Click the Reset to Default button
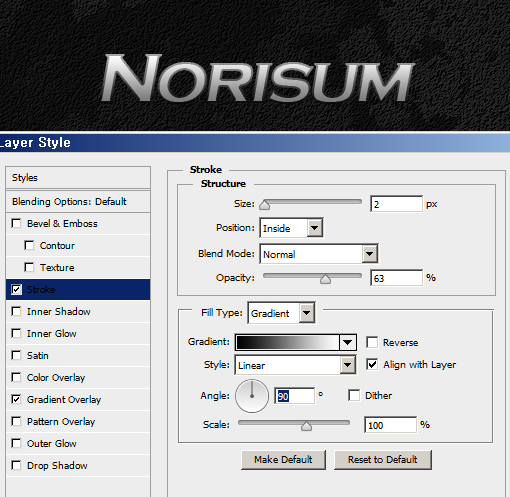 coord(383,460)
